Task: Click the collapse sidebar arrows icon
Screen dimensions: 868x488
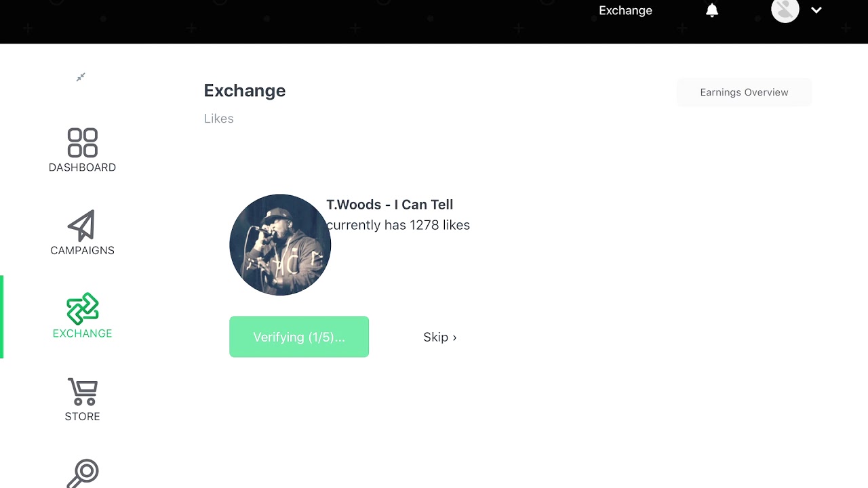Action: tap(81, 77)
